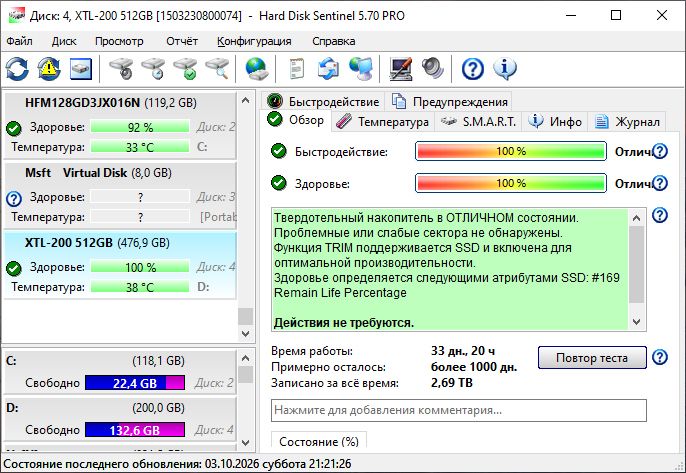Click the blue question mark toolbar icon
Screen dimensions: 686x473
point(473,69)
